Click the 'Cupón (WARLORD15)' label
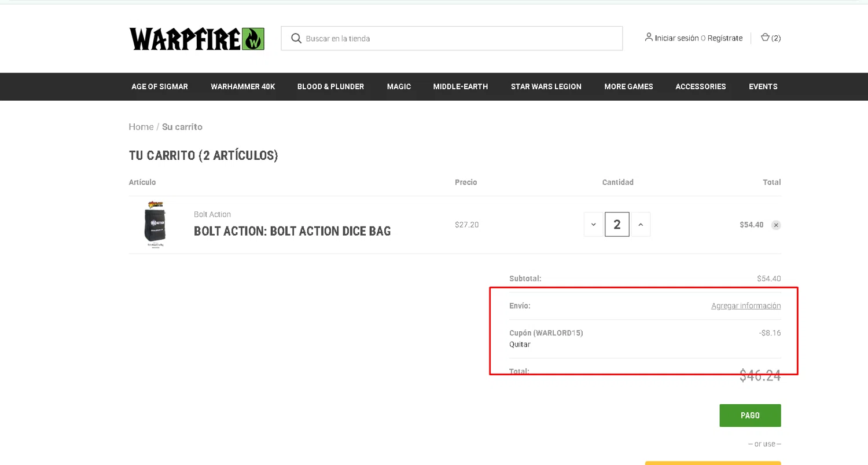 (x=546, y=333)
